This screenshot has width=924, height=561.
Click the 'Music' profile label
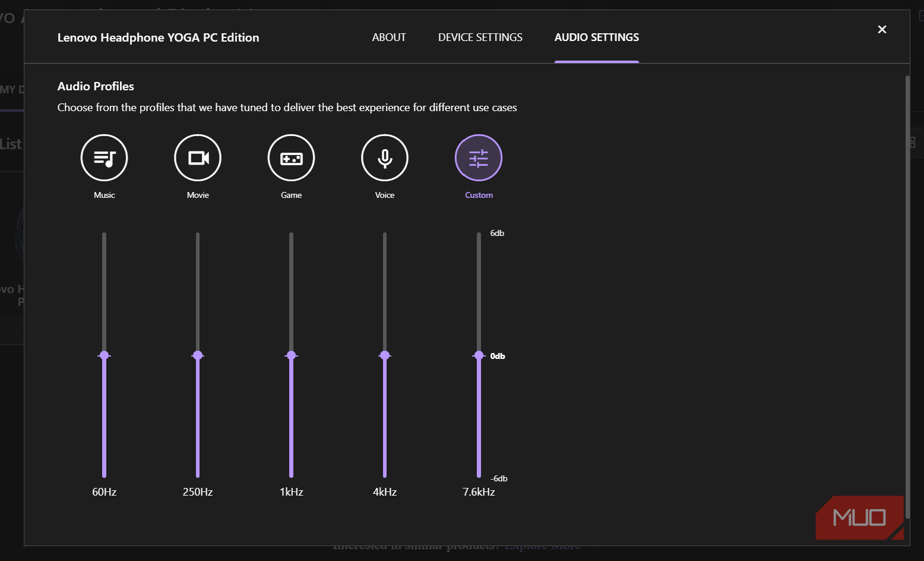105,195
